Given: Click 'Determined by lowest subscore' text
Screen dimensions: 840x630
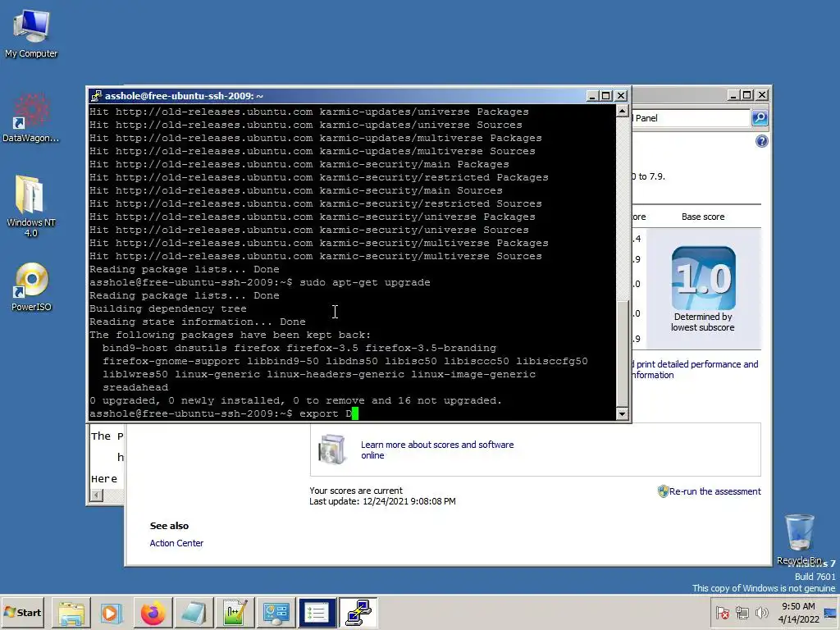Looking at the screenshot, I should (703, 322).
